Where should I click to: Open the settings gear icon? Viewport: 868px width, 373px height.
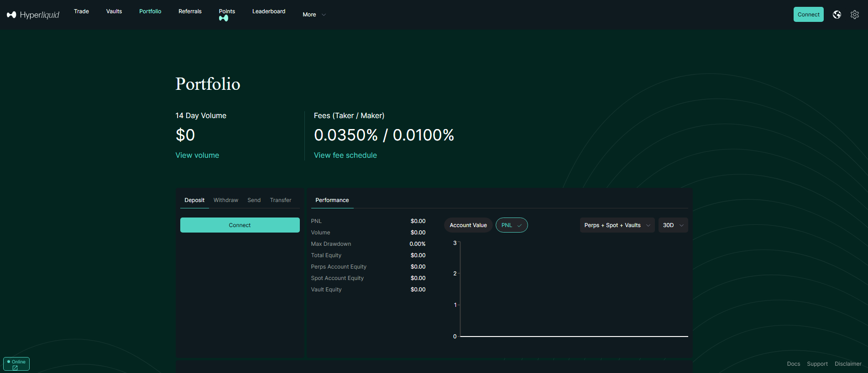click(855, 15)
